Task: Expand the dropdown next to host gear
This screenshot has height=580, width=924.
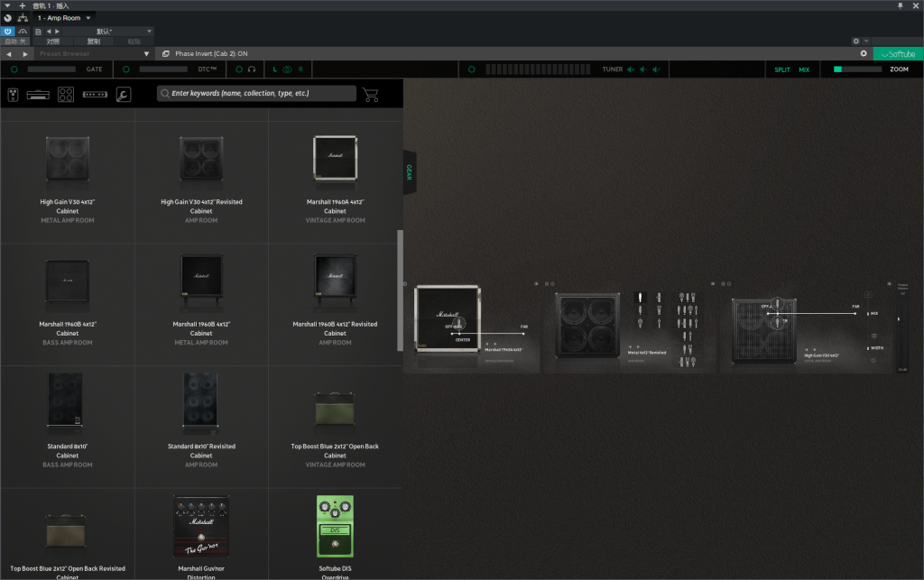Action: (x=866, y=41)
